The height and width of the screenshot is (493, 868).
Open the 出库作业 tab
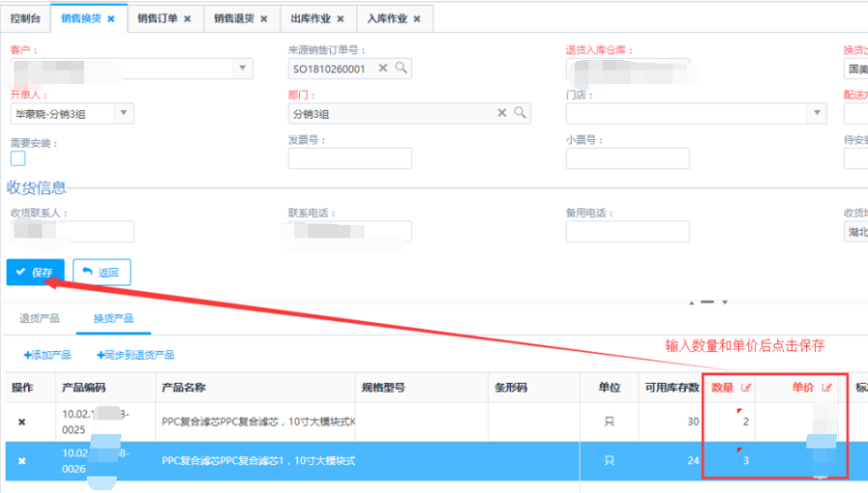pos(311,18)
